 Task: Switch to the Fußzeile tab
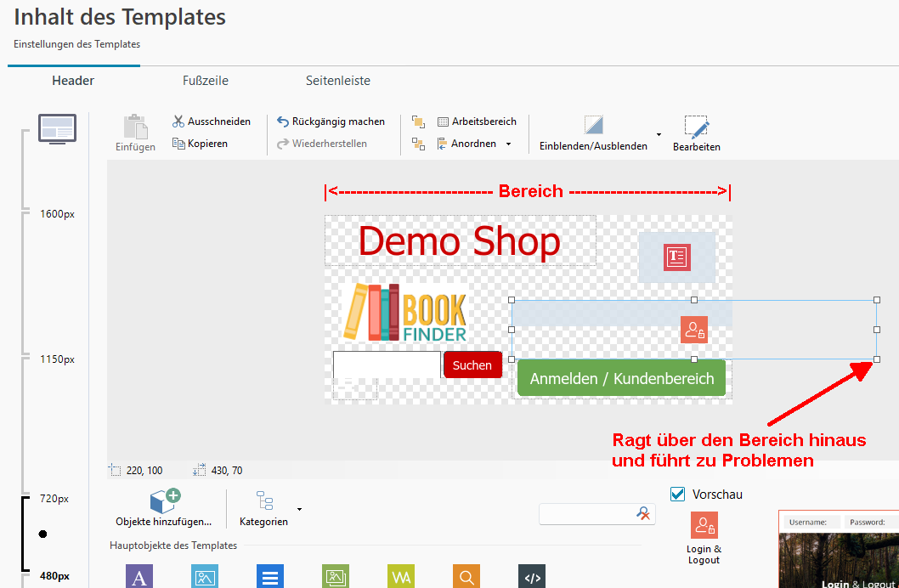pyautogui.click(x=206, y=81)
